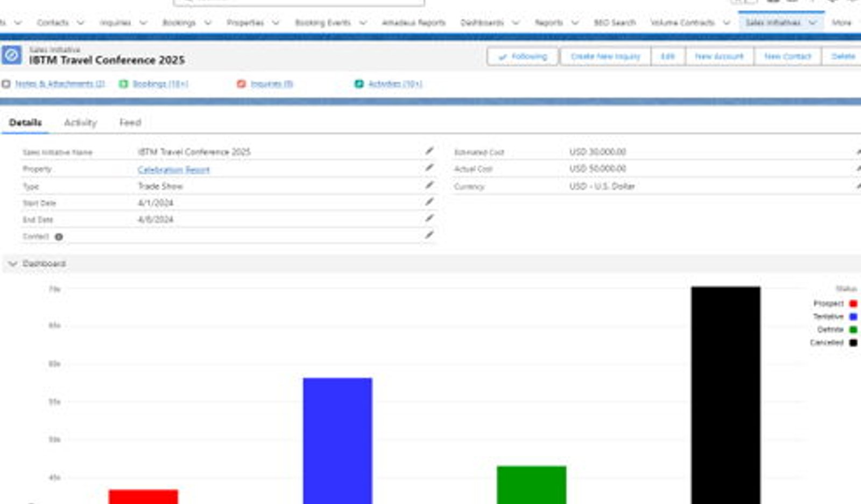Image resolution: width=861 pixels, height=504 pixels.
Task: Click the Start Date value 4/1/2024
Action: (156, 203)
